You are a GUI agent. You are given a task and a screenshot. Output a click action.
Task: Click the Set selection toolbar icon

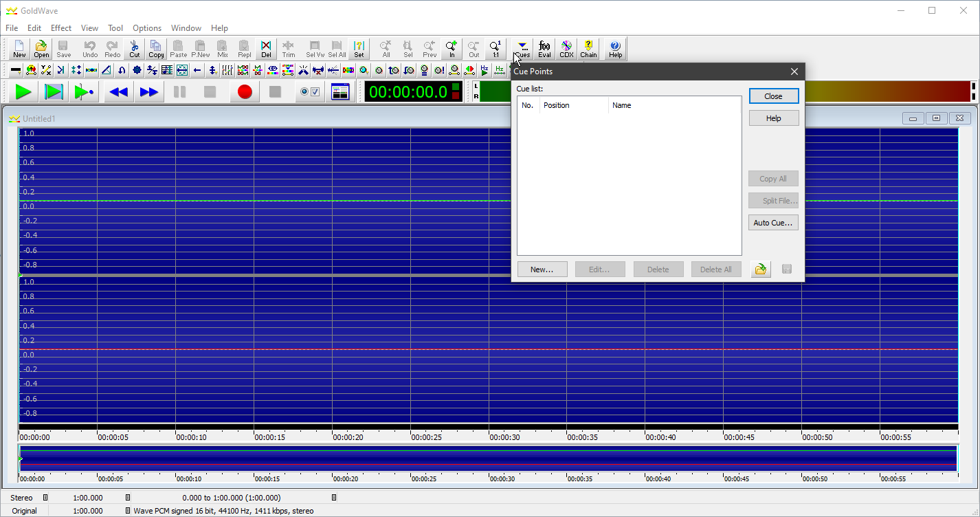coord(359,49)
